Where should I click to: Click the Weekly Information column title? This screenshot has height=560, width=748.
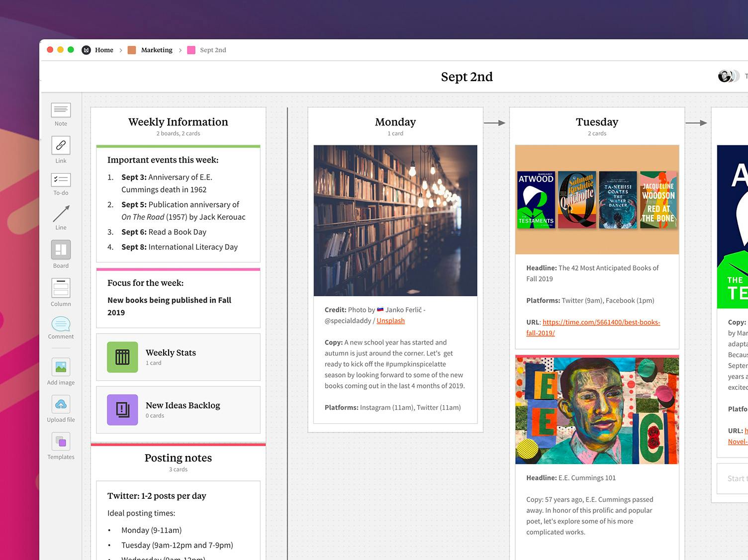coord(178,122)
